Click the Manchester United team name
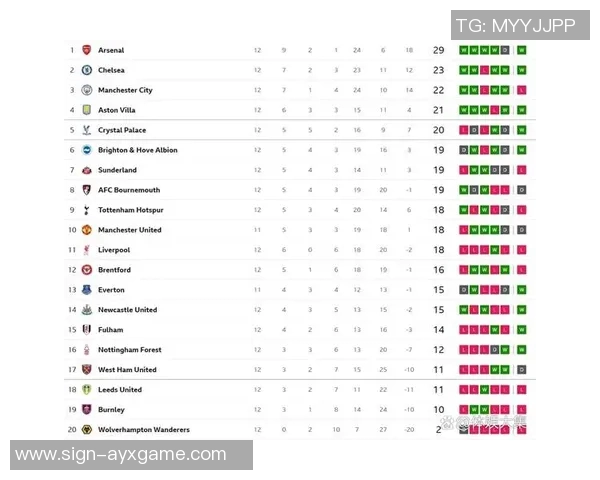Screen dimensions: 600x480 [x=131, y=230]
